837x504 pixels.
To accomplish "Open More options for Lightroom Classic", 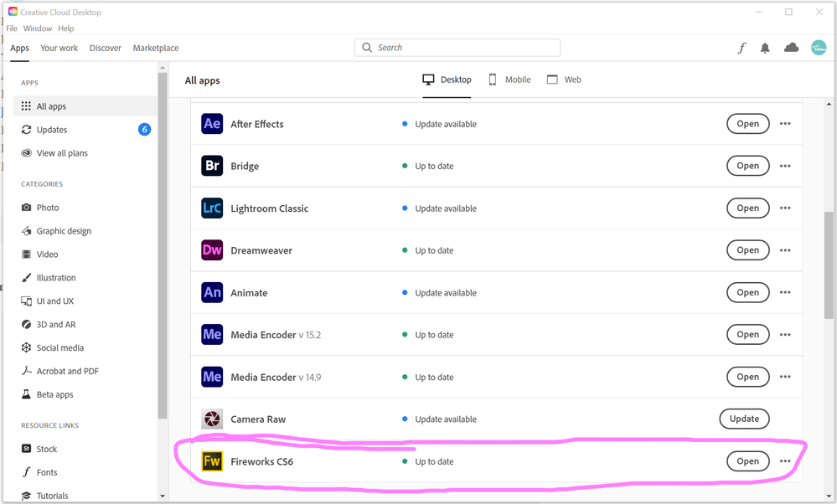I will [785, 208].
